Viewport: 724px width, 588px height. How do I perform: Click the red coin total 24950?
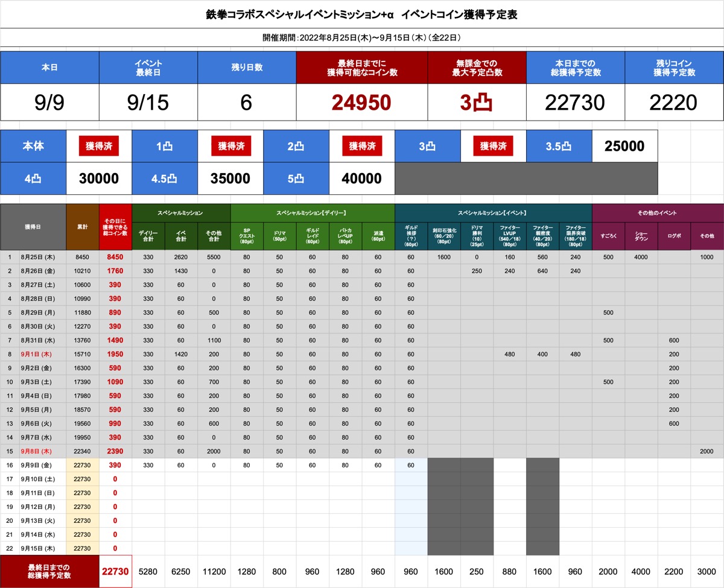coord(361,103)
